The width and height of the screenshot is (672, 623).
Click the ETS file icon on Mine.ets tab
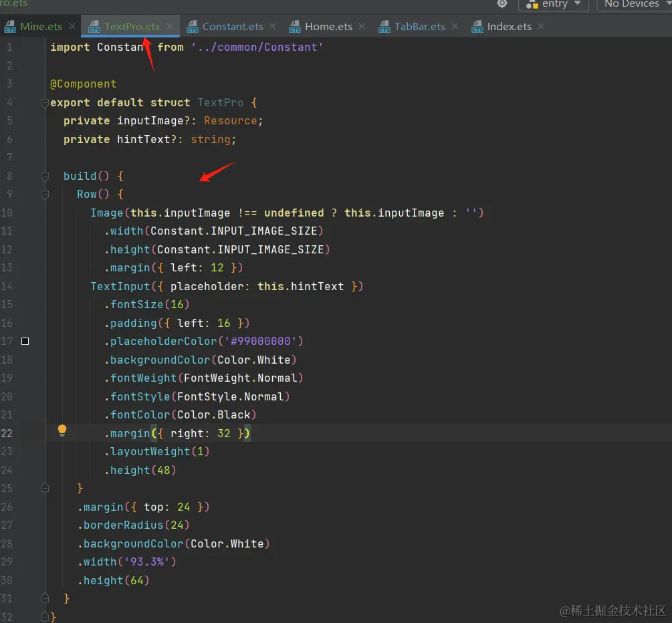10,27
